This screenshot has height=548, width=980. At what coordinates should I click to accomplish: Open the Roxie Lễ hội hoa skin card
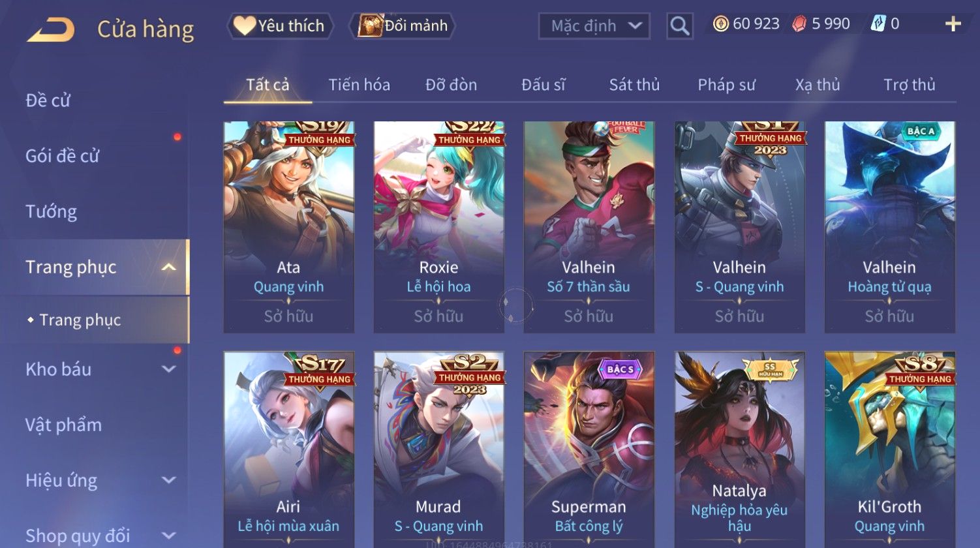point(438,227)
